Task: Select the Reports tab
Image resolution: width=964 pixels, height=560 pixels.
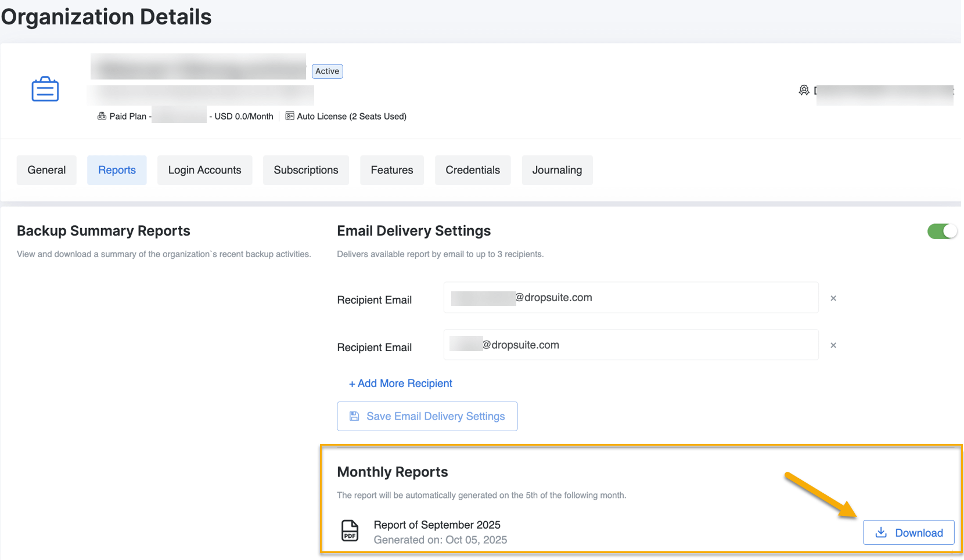Action: 117,170
